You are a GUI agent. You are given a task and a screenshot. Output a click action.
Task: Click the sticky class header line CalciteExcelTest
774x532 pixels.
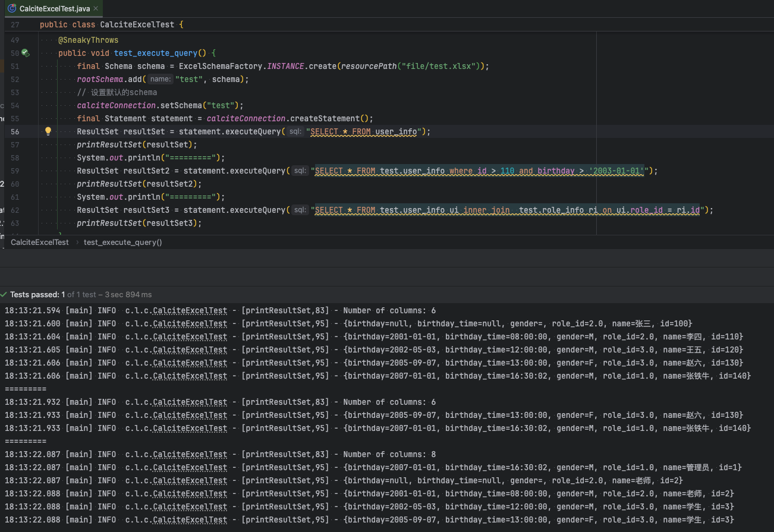137,24
